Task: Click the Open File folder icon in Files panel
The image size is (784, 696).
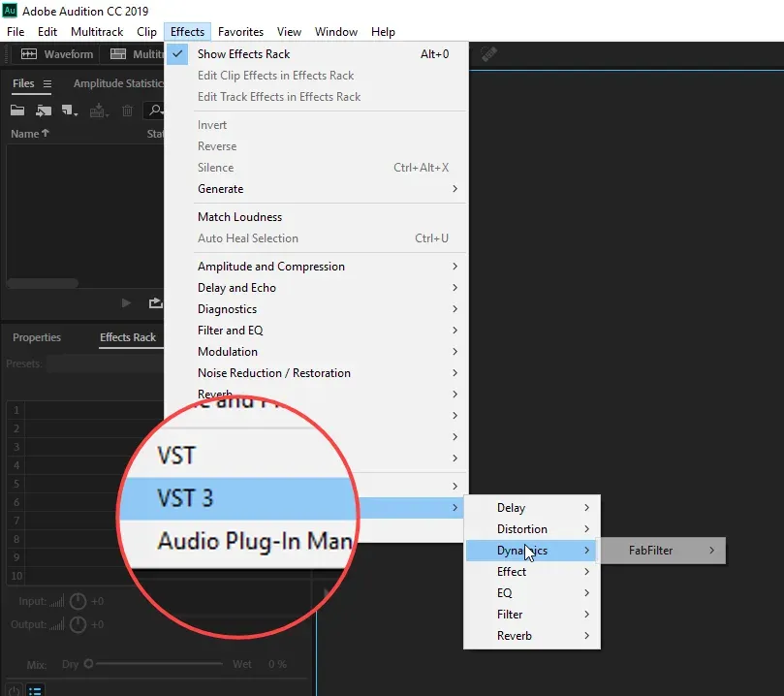Action: [x=17, y=111]
